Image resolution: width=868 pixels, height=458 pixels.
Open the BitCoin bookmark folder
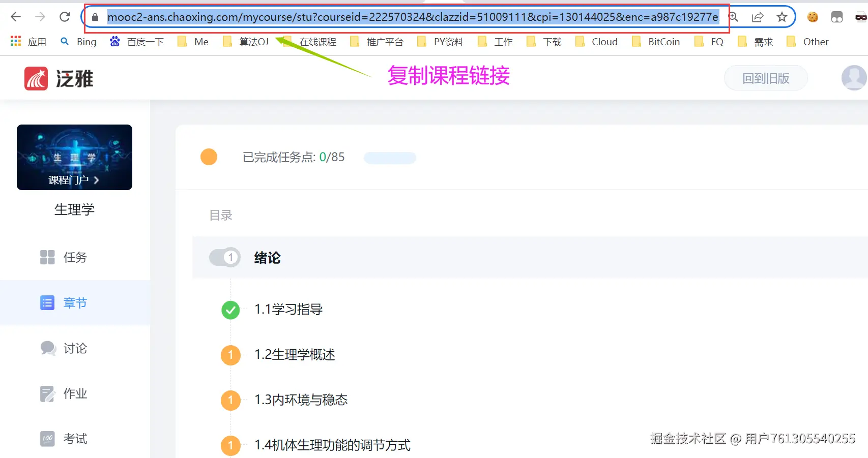(656, 42)
